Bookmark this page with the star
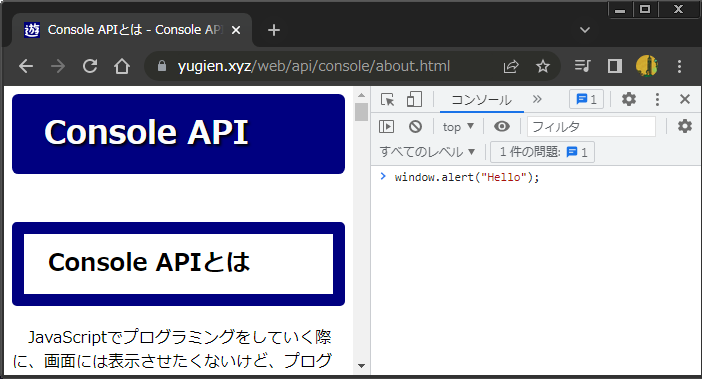The width and height of the screenshot is (702, 379). (x=543, y=66)
